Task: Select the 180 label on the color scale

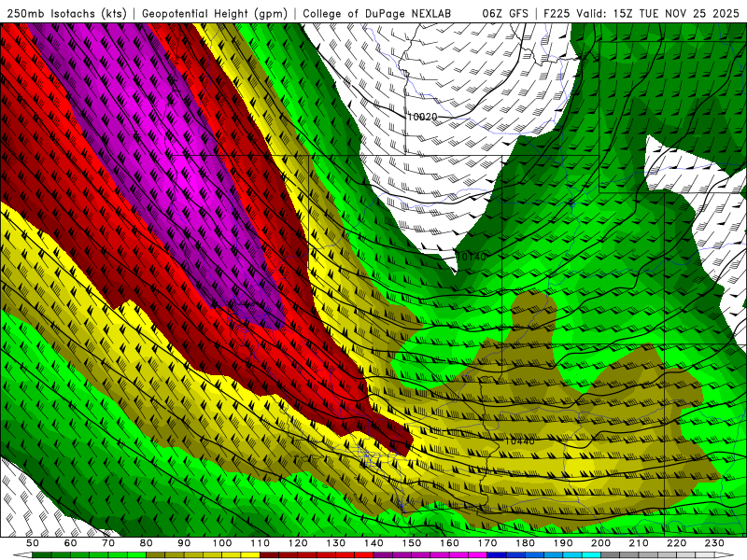Action: coord(525,543)
